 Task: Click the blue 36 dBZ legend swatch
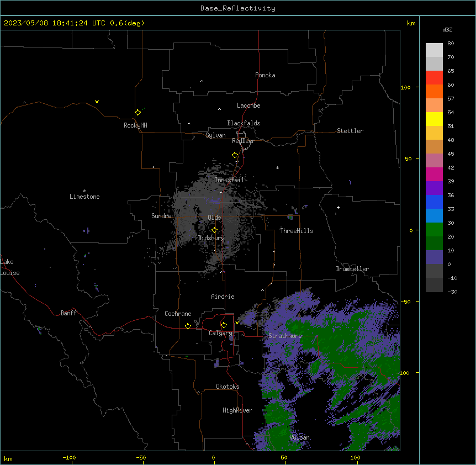click(434, 202)
